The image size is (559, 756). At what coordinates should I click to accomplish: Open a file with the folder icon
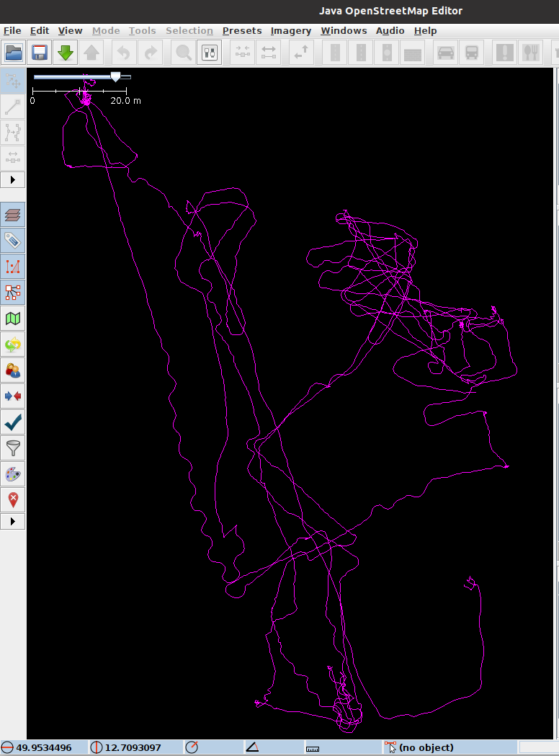tap(14, 53)
